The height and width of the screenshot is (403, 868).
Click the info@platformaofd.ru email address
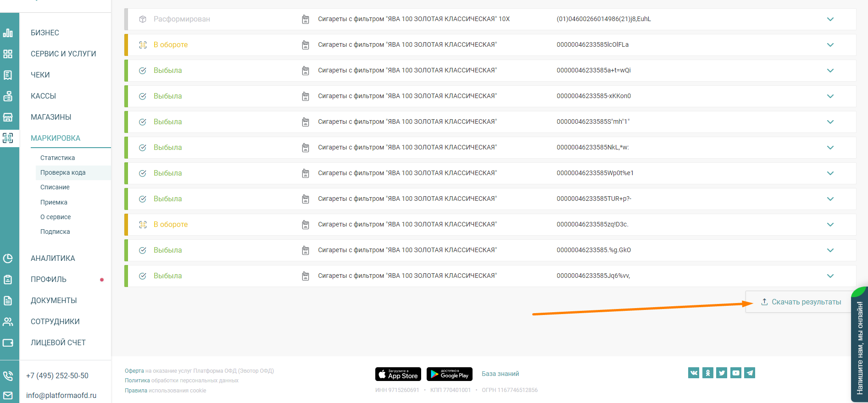point(61,395)
